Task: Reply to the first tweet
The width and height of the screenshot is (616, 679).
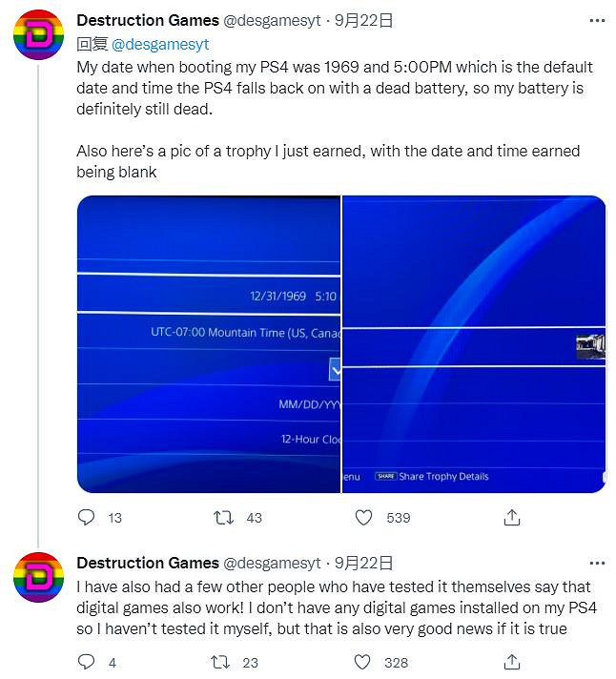Action: tap(87, 517)
